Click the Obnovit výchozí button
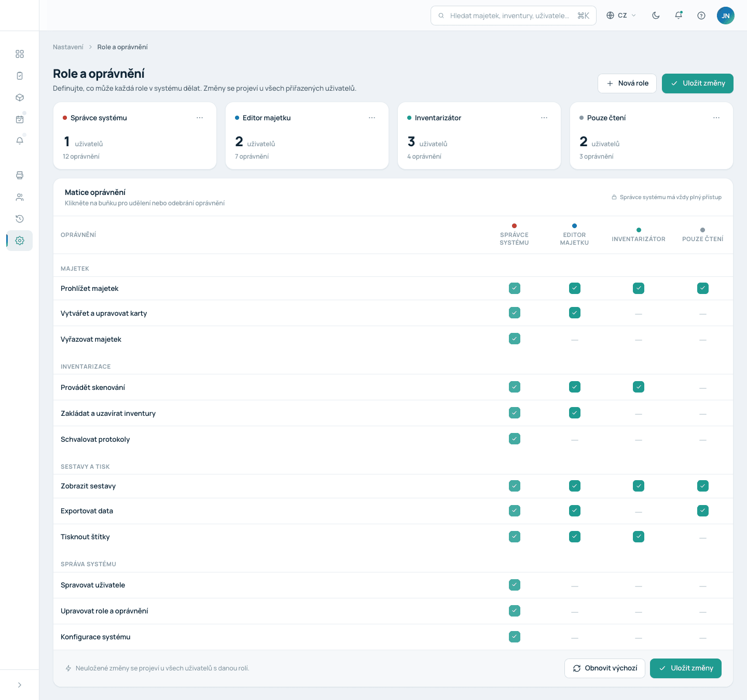This screenshot has height=700, width=747. tap(605, 668)
